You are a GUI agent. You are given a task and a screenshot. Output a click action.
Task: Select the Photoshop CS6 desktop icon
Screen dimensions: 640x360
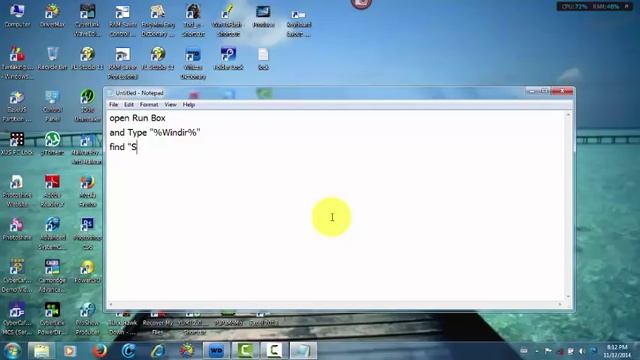click(87, 233)
